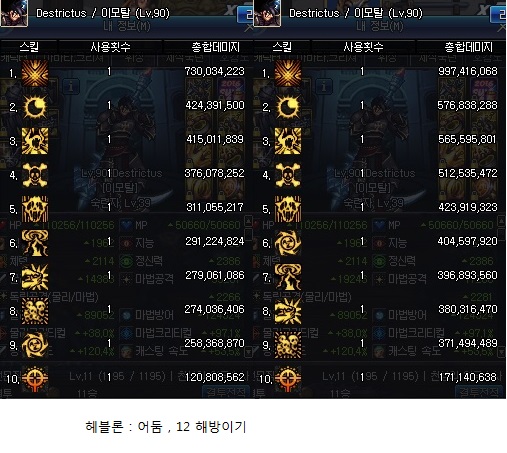Select the swirling vortex skill icon at rank 6 right

point(288,243)
